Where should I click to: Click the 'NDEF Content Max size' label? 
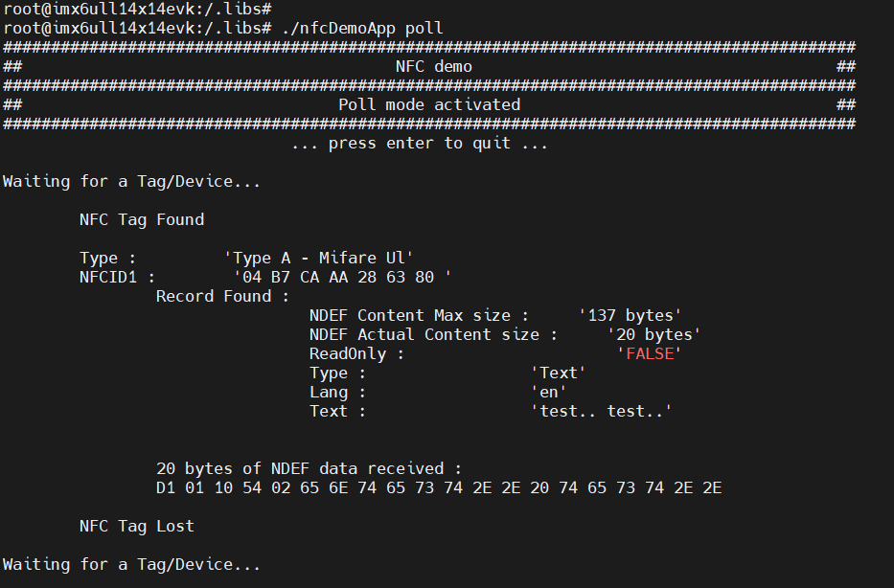(419, 315)
